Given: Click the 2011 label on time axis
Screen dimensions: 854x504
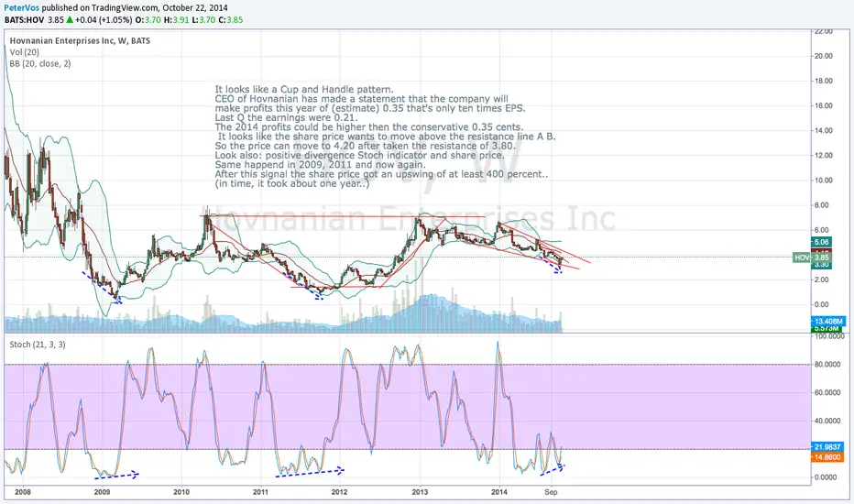Looking at the screenshot, I should pyautogui.click(x=261, y=492).
